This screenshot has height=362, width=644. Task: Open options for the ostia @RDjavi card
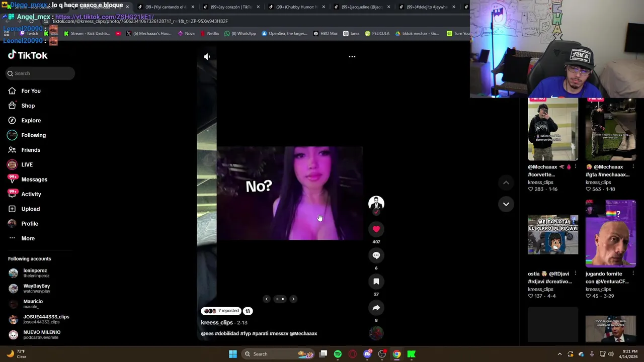tap(575, 274)
